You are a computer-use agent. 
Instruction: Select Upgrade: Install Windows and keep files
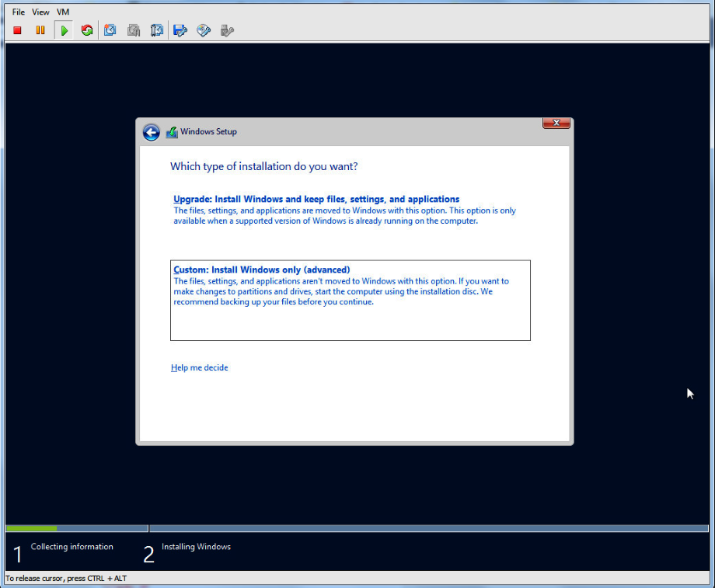pos(316,199)
